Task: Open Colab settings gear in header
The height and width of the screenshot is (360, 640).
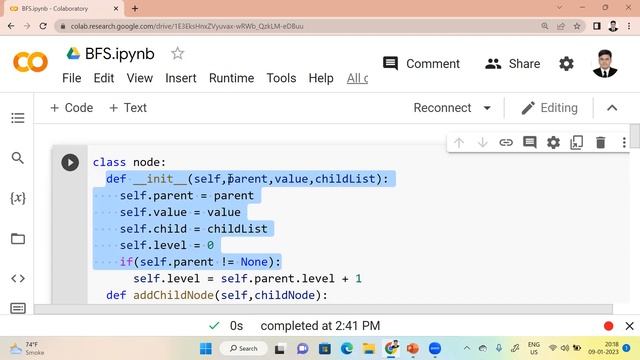Action: point(567,64)
